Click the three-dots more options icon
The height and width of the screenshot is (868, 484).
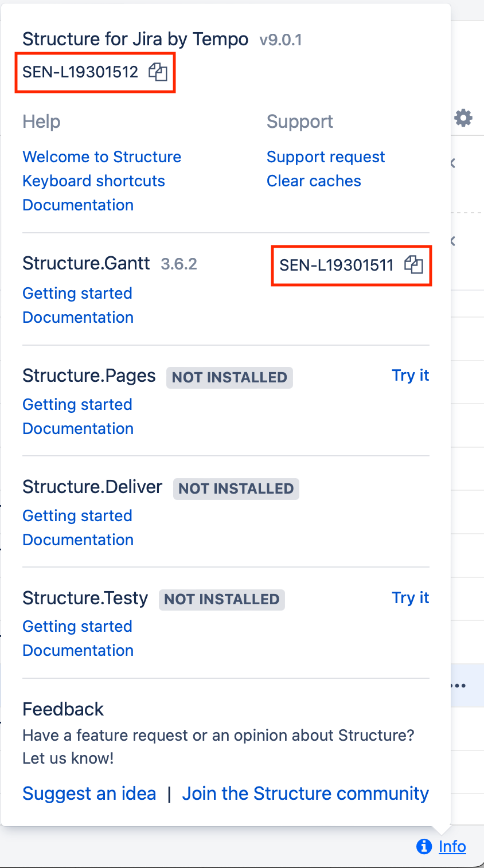pos(459,686)
